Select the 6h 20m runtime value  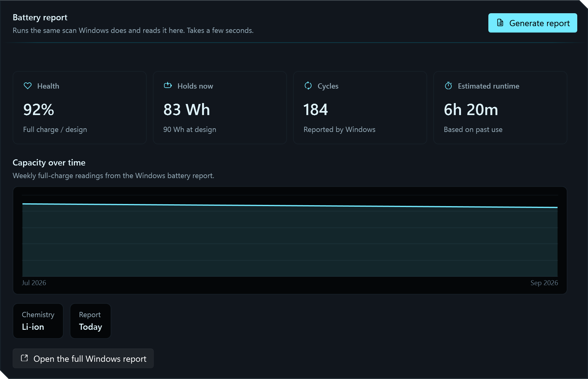point(471,110)
